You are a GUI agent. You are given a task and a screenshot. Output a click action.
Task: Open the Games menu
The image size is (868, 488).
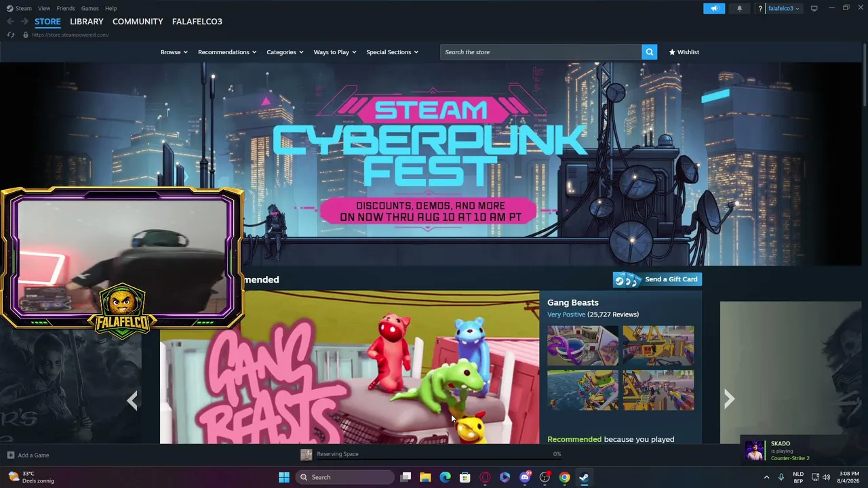click(90, 8)
